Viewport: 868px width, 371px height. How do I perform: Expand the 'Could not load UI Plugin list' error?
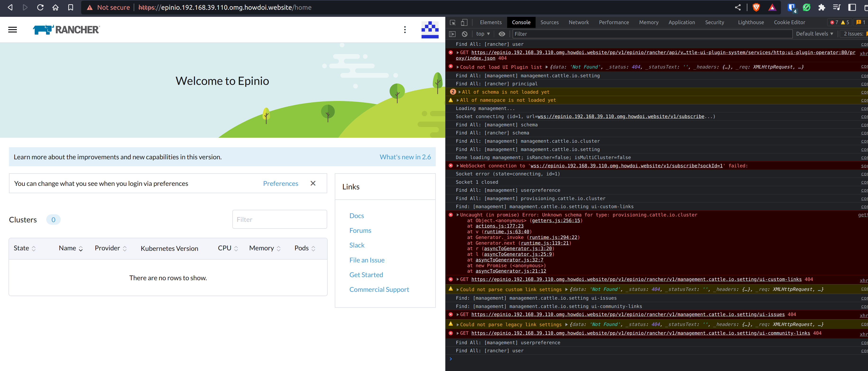point(458,67)
